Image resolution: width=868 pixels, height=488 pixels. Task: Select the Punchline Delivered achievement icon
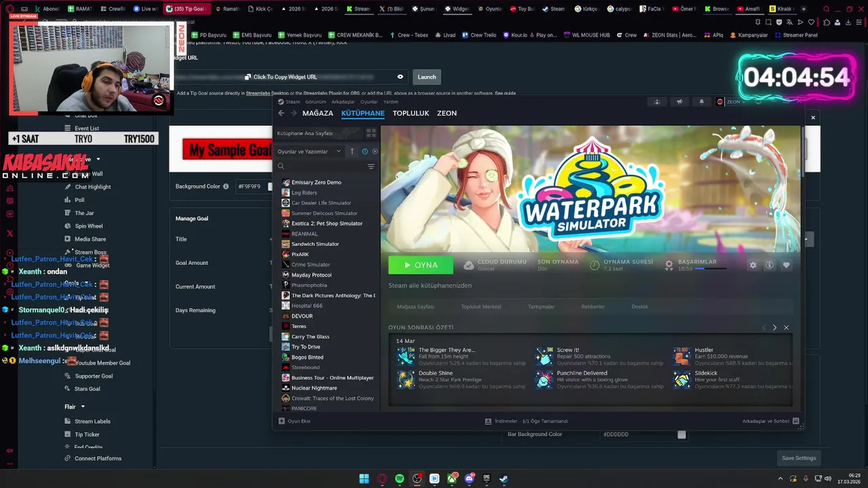click(545, 380)
